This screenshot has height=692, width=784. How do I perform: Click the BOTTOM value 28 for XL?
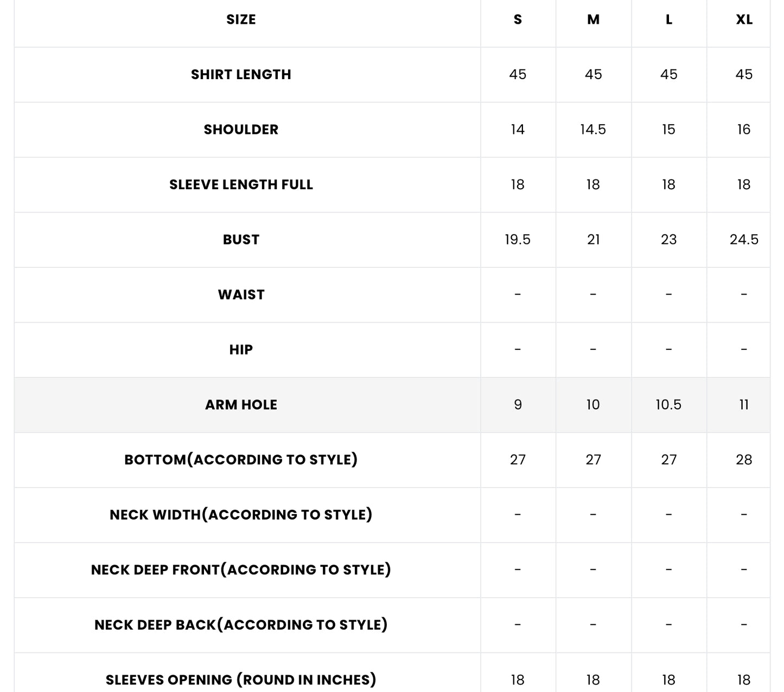(x=744, y=460)
